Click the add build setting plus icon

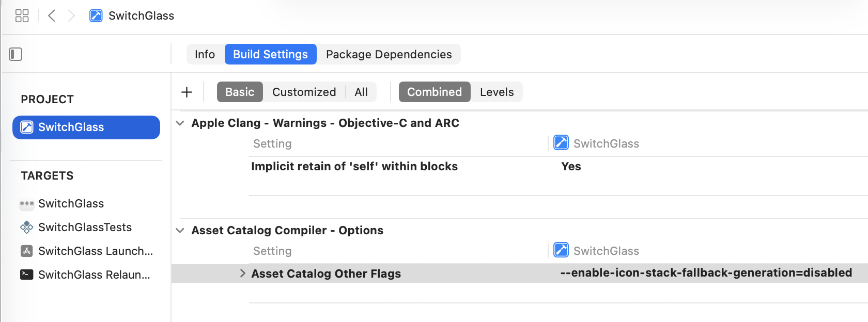point(187,92)
